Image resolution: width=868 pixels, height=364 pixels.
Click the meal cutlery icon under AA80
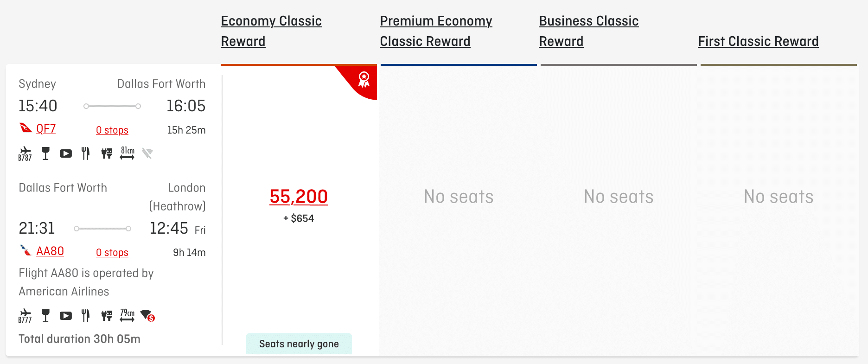(85, 316)
